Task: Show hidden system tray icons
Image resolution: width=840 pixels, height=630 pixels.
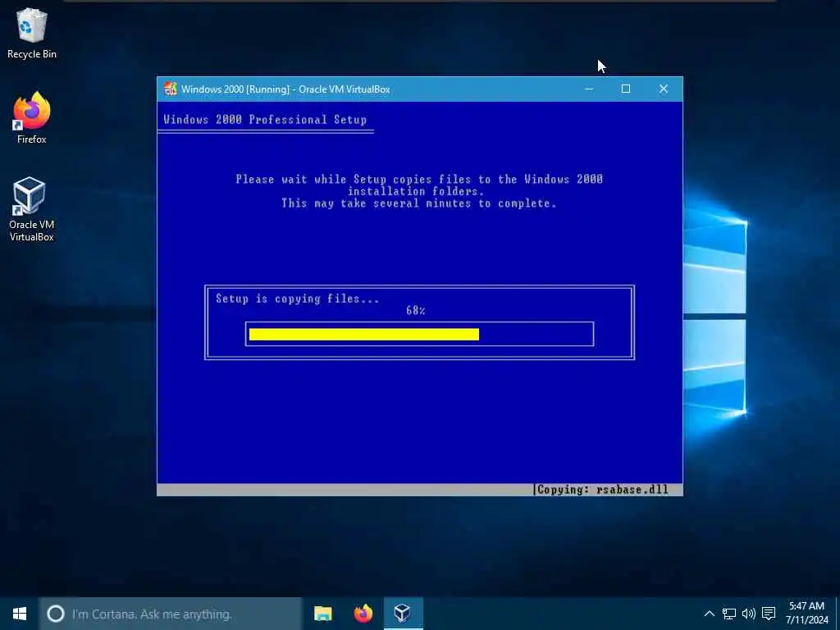Action: 709,614
